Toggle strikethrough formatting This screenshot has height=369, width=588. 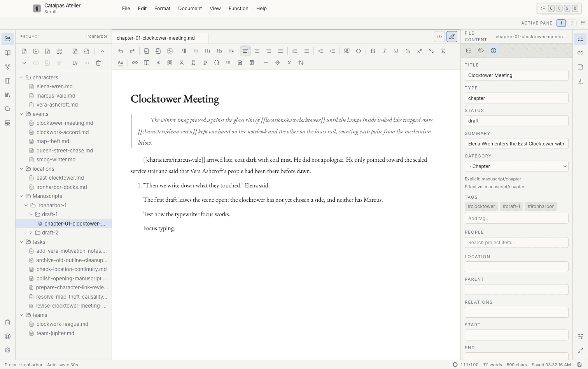(x=408, y=51)
